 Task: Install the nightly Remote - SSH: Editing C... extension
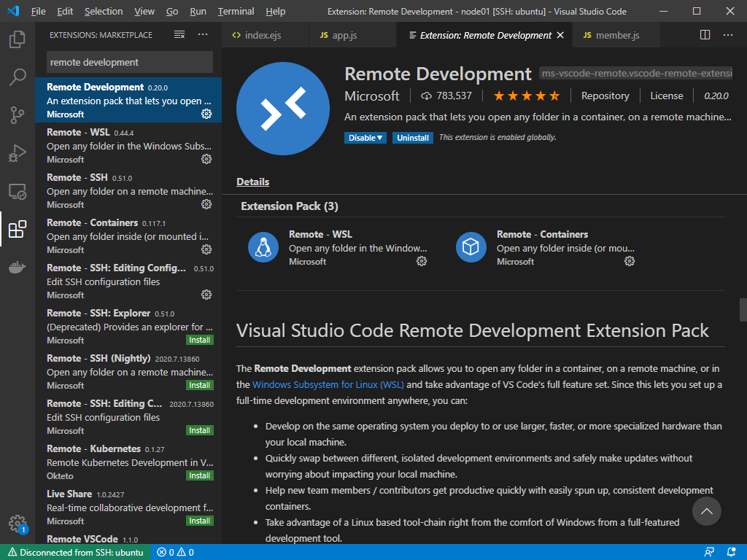(200, 430)
